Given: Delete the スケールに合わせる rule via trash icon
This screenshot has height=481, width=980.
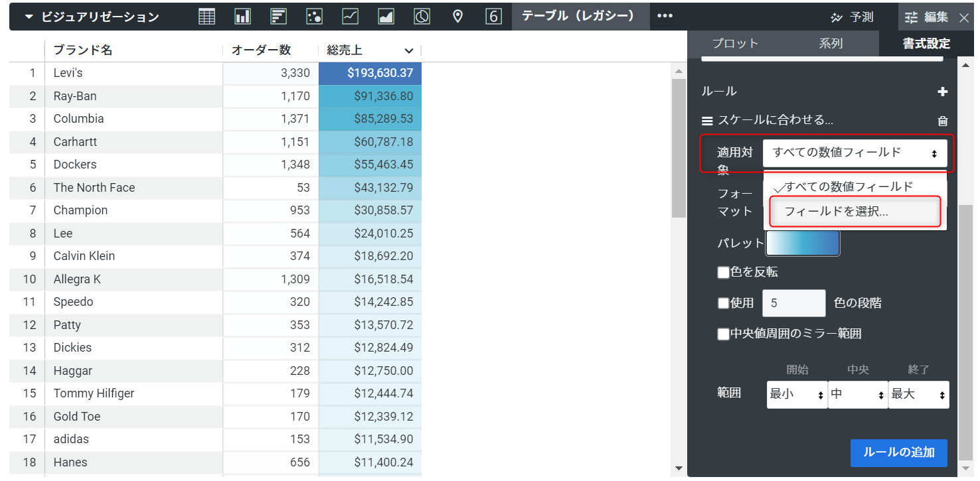Looking at the screenshot, I should coord(943,121).
